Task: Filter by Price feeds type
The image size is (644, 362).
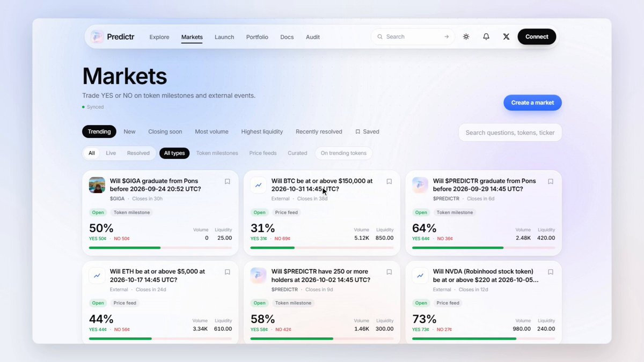Action: (x=263, y=153)
